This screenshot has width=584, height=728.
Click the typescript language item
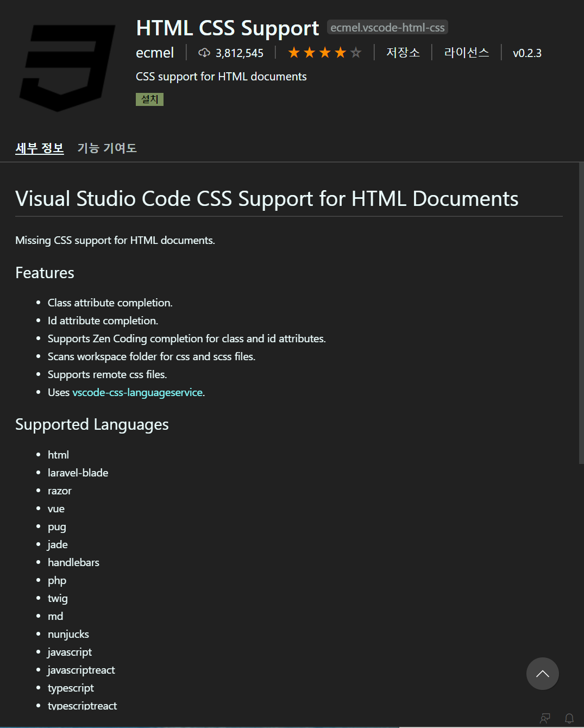click(x=71, y=688)
